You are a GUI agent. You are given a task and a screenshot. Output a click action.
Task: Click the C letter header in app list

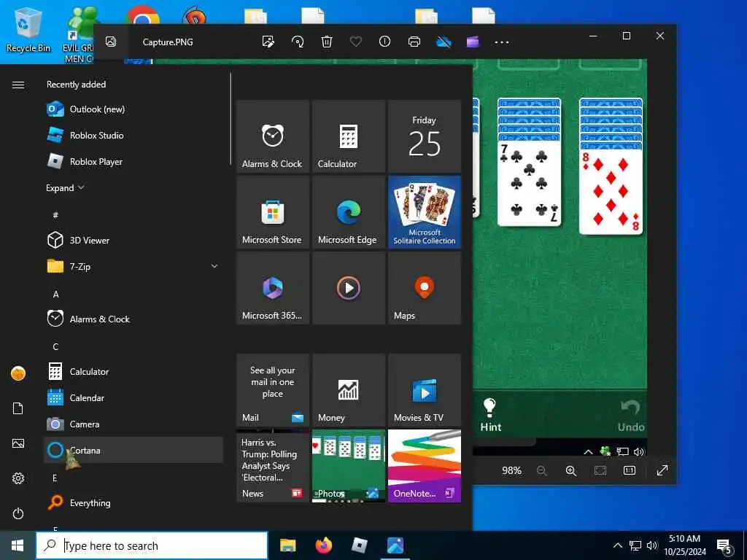pos(55,346)
